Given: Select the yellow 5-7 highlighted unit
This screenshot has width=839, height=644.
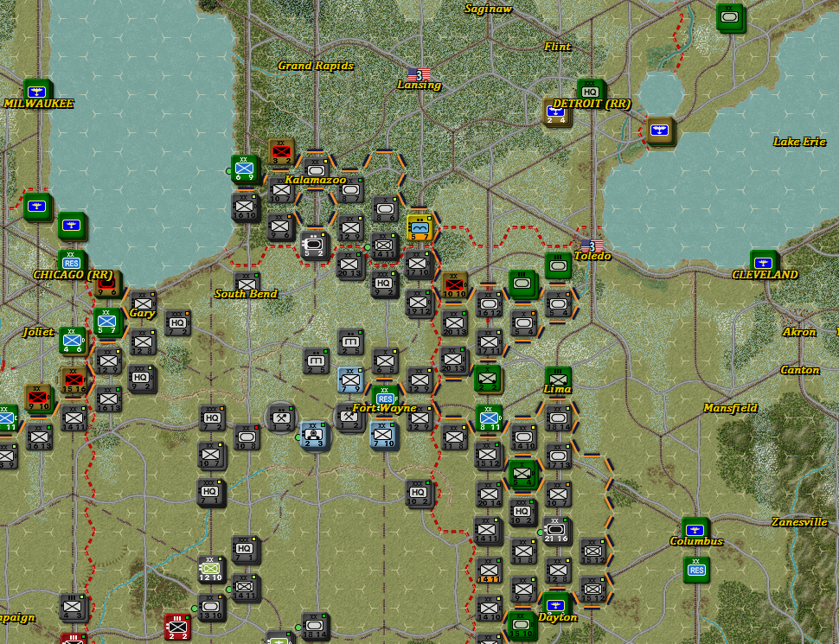Looking at the screenshot, I should pos(419,228).
